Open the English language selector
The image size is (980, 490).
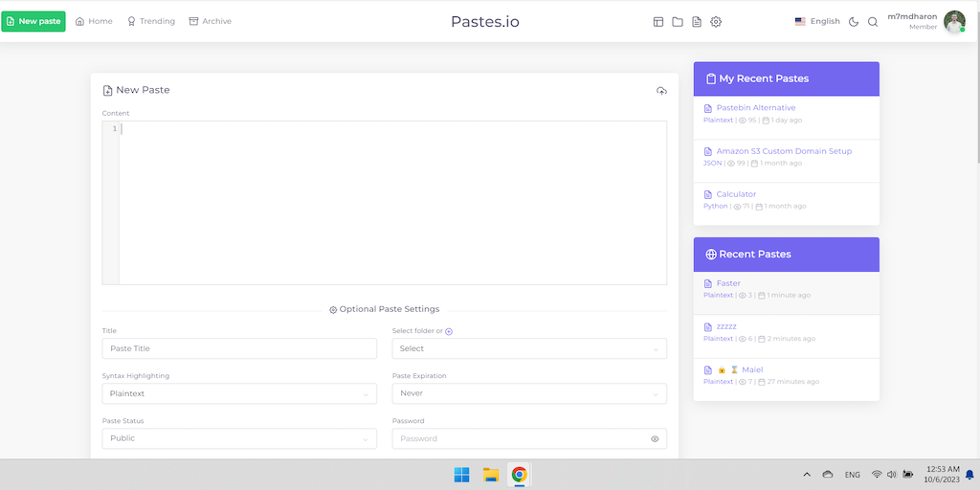[x=817, y=21]
